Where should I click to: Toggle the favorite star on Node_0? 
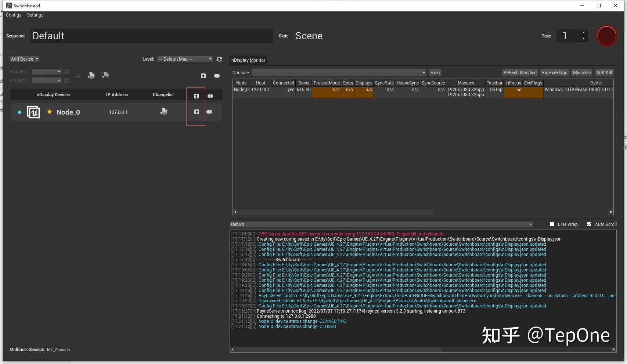click(50, 112)
